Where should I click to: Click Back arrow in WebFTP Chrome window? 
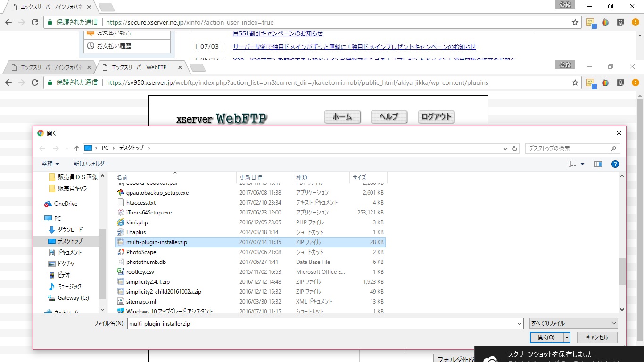pyautogui.click(x=8, y=82)
